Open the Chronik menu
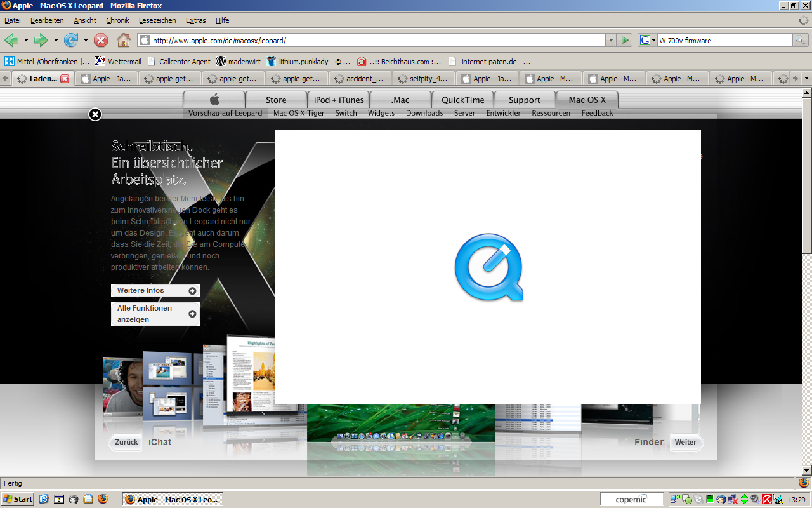Image resolution: width=812 pixels, height=508 pixels. coord(117,20)
